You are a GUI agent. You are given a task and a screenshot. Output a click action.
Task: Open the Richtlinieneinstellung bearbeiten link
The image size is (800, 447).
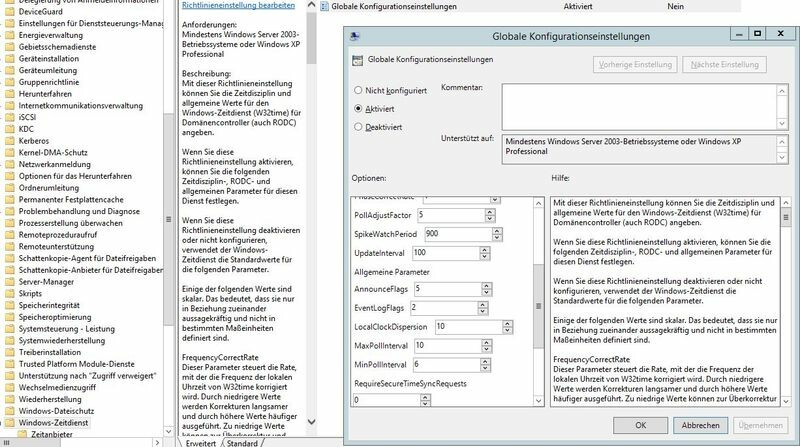pos(238,5)
